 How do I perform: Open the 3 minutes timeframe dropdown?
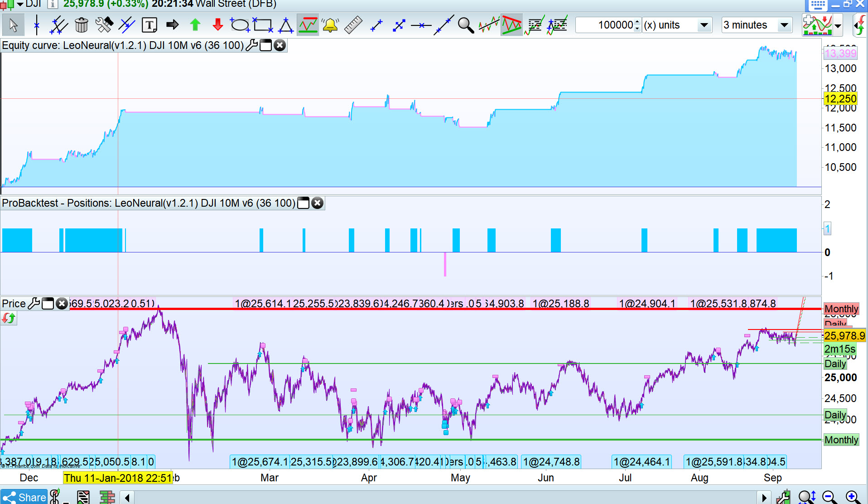(757, 25)
